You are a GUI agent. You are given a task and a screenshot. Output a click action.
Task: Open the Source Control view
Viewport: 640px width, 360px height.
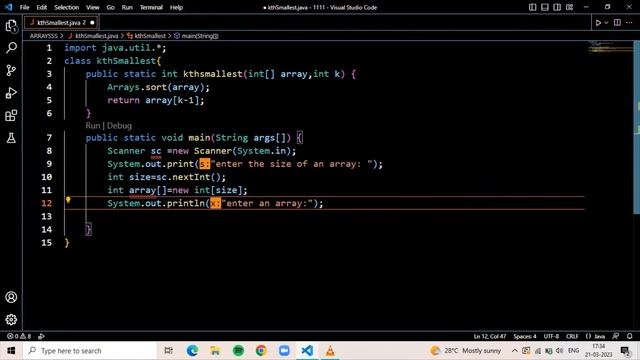tap(11, 71)
